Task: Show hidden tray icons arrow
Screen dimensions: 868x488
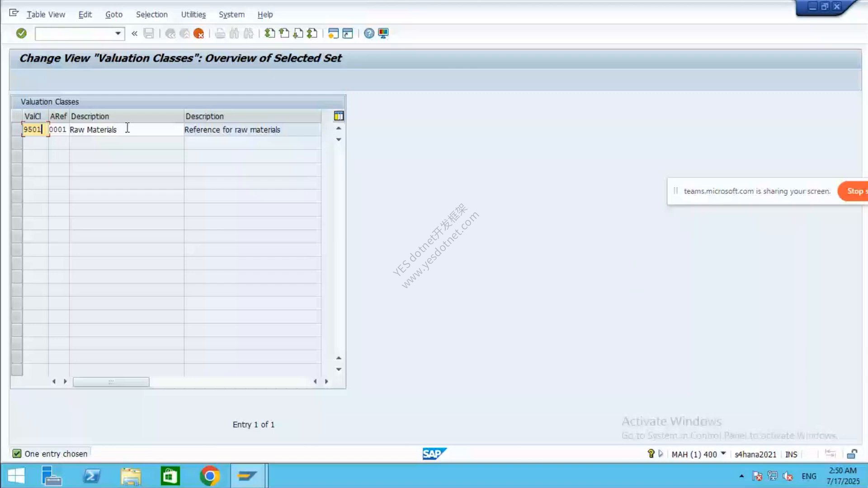Action: tap(741, 476)
